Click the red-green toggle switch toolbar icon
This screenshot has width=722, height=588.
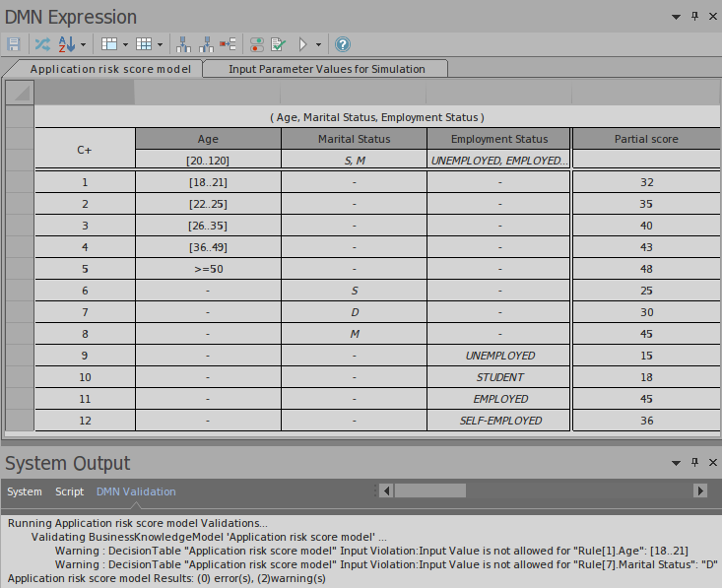click(256, 44)
